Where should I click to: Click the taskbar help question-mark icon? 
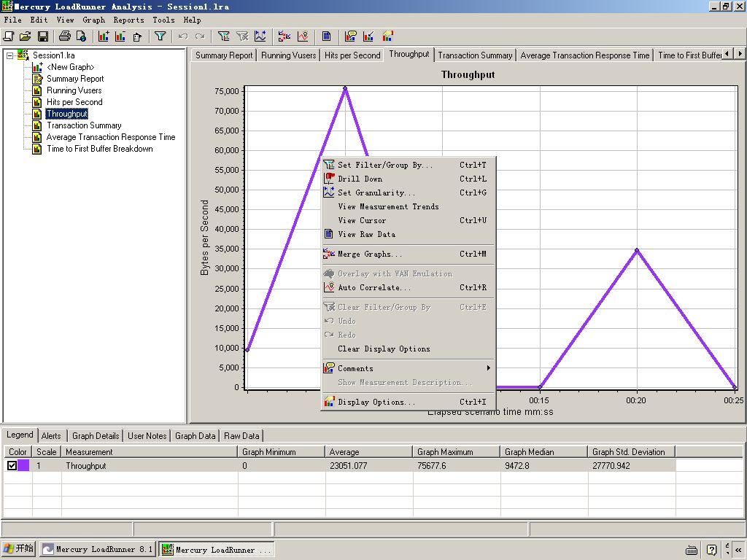711,550
